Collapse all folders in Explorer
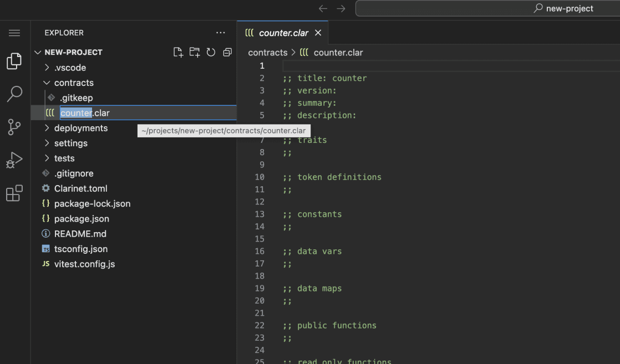Screen dimensions: 620x364 (227, 52)
